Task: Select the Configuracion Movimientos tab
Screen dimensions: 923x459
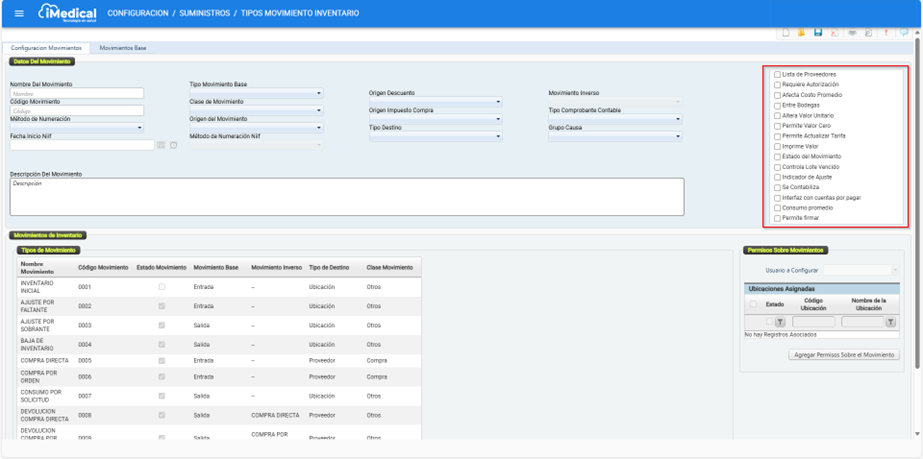Action: pos(46,48)
